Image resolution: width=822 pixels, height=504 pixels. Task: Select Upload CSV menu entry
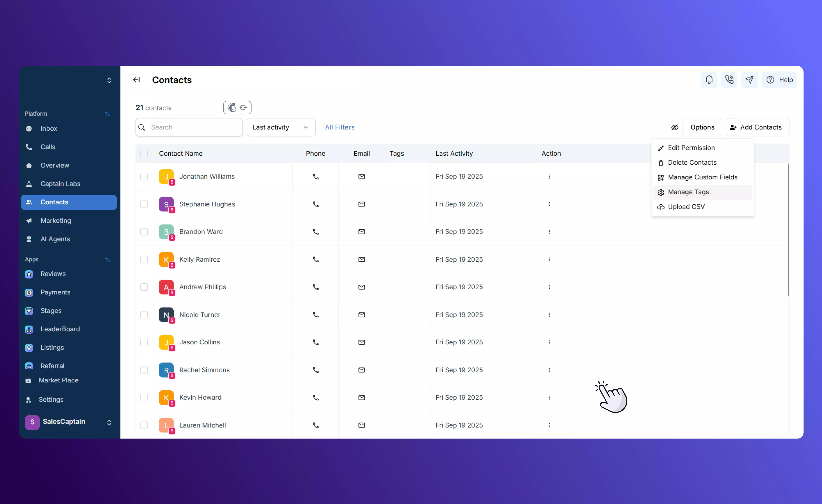[x=686, y=207]
